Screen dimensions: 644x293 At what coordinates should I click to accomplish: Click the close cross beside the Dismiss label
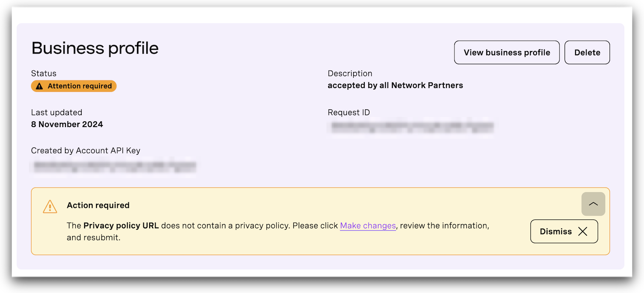pos(583,231)
